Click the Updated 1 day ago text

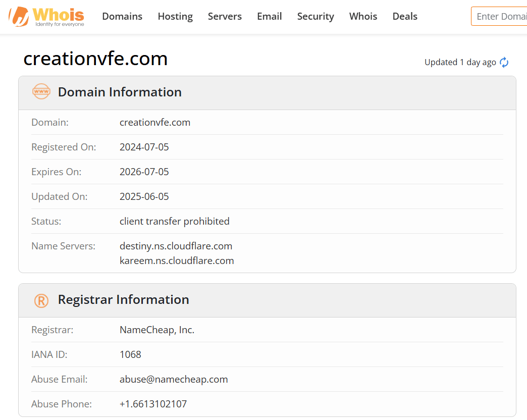pos(460,63)
